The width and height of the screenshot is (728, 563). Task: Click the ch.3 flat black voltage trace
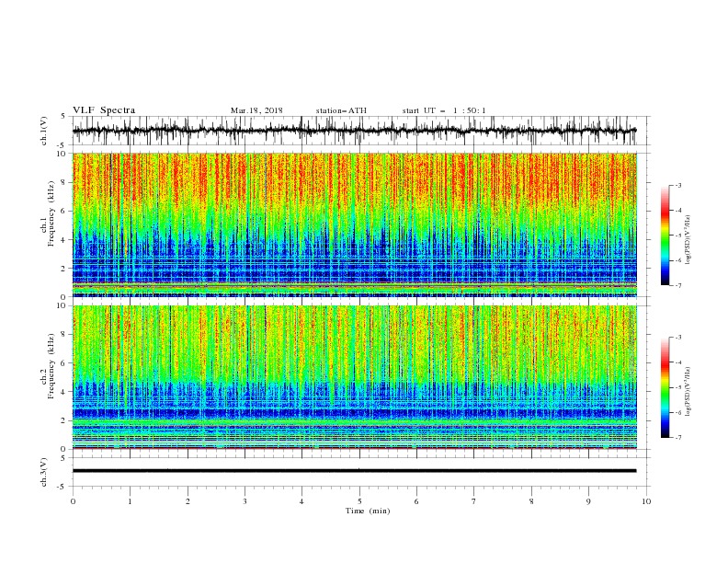(355, 471)
